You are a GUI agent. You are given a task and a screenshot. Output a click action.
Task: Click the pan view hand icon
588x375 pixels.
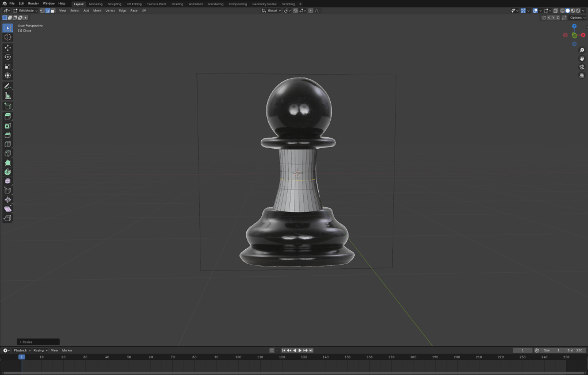coord(582,59)
